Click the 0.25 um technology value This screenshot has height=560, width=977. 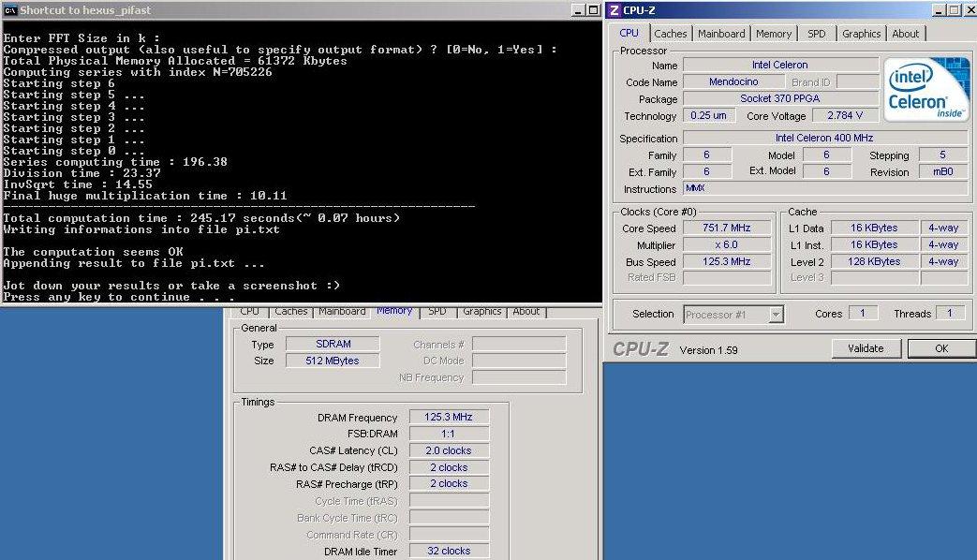(708, 115)
